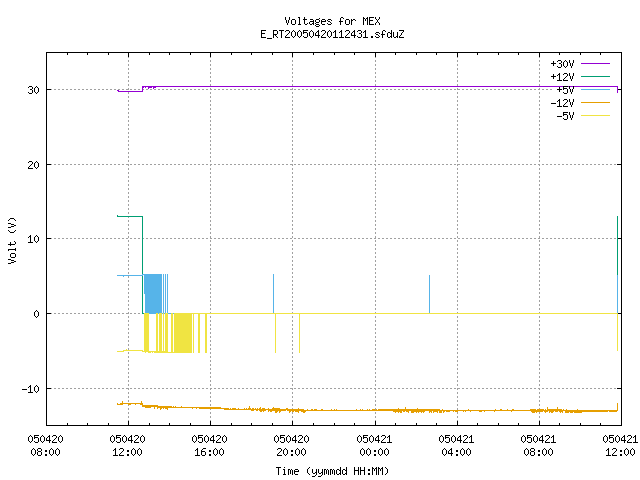Click the '+12V' legend label
The width and height of the screenshot is (640, 480).
coord(562,77)
